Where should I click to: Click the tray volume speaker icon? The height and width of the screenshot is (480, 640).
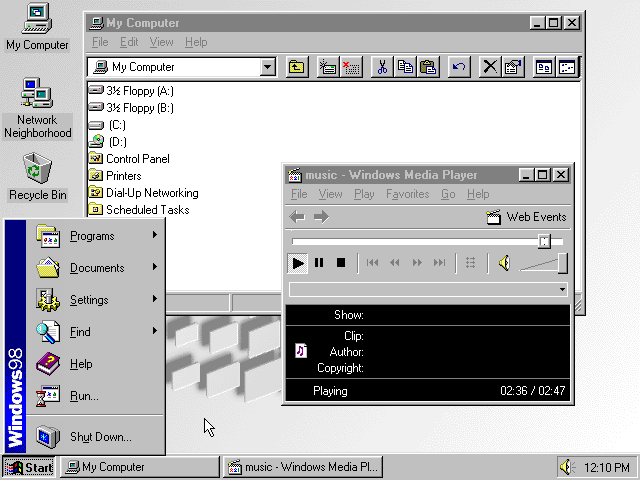[x=567, y=467]
